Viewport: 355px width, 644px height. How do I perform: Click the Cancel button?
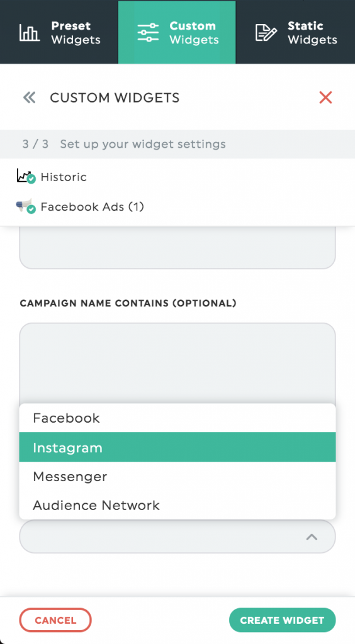click(x=55, y=619)
